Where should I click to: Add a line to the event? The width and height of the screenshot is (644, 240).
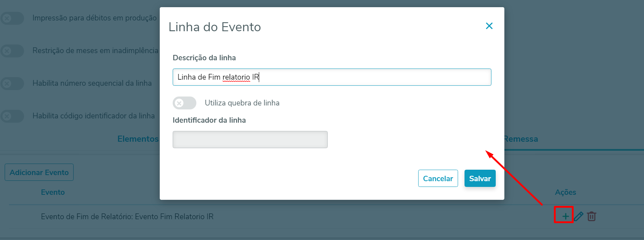(565, 216)
